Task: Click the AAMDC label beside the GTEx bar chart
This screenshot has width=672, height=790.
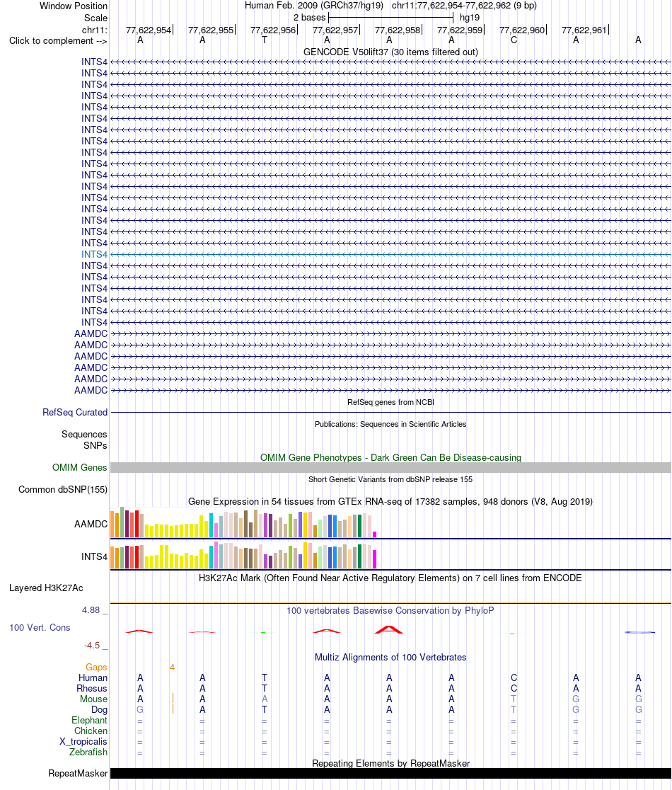Action: [x=91, y=524]
